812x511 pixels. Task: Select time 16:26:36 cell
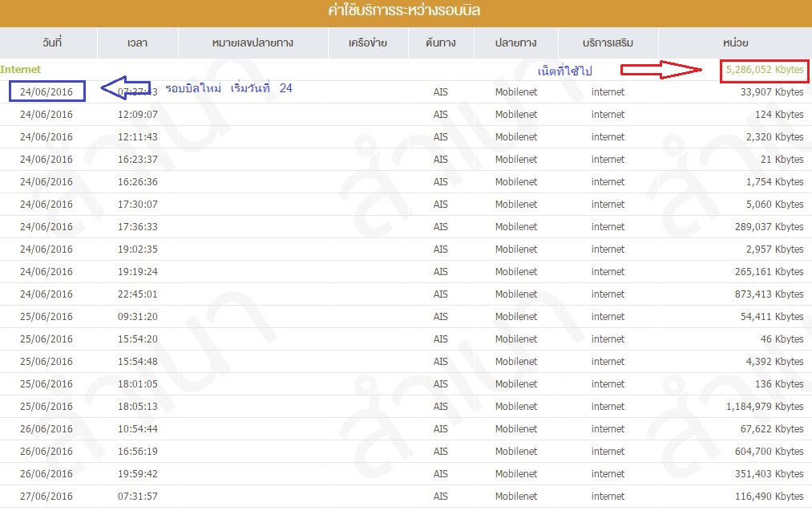coord(138,181)
